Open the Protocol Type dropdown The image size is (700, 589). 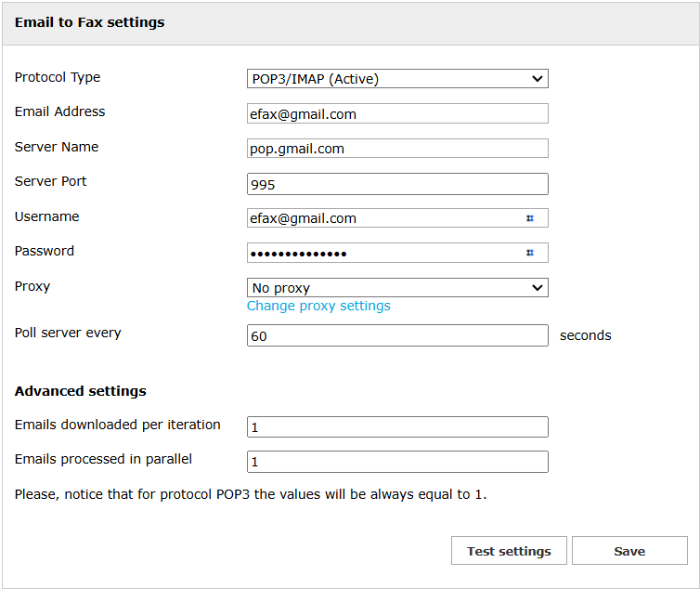pos(397,79)
